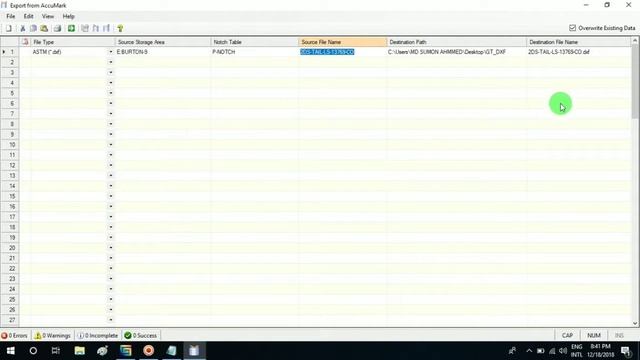Viewport: 640px width, 360px height.
Task: Show the 0 Errors status filter
Action: [15, 336]
